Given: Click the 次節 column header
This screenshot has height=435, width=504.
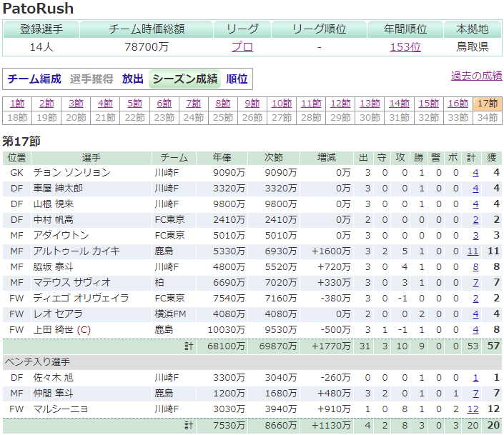Looking at the screenshot, I should (x=274, y=158).
